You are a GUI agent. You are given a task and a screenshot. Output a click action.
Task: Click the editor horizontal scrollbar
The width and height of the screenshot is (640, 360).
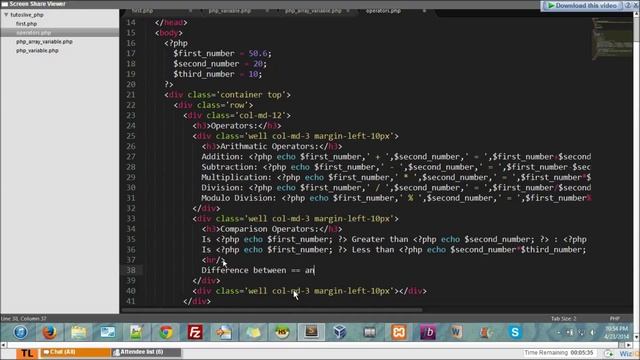tap(272, 310)
